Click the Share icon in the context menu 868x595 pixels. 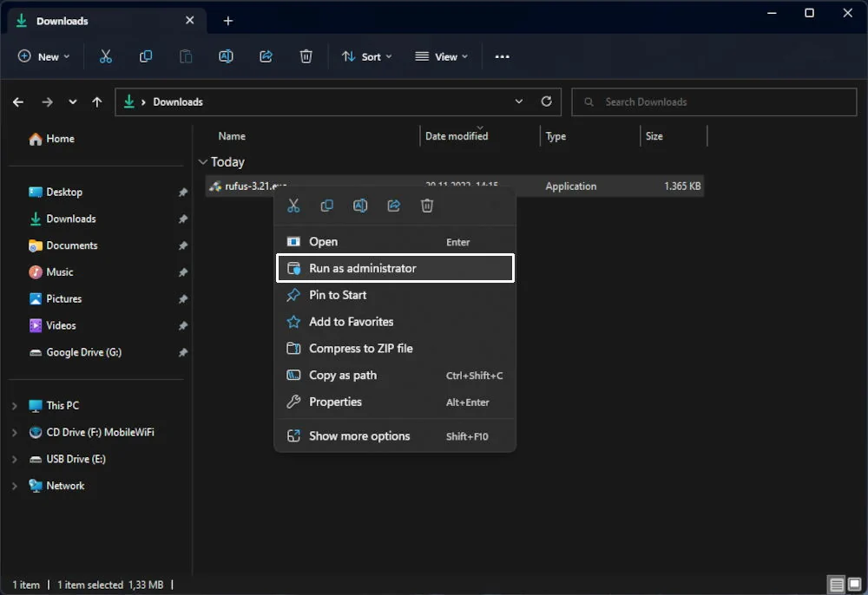tap(393, 206)
